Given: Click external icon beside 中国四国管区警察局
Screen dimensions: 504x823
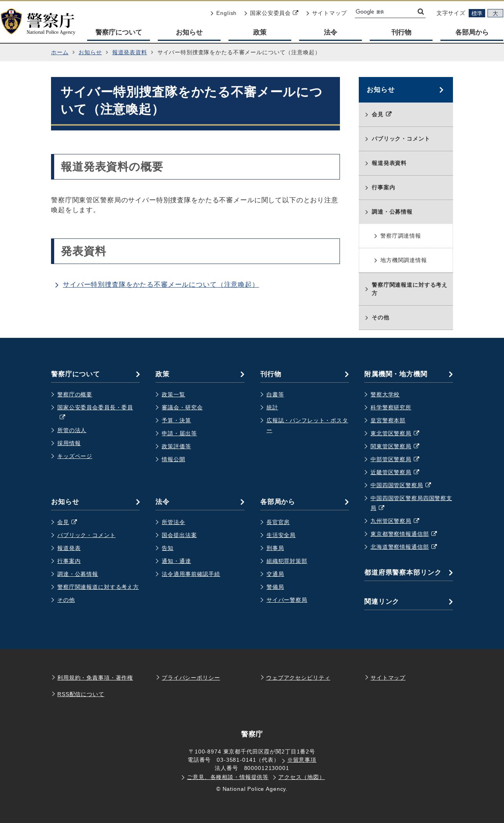Looking at the screenshot, I should click(428, 485).
